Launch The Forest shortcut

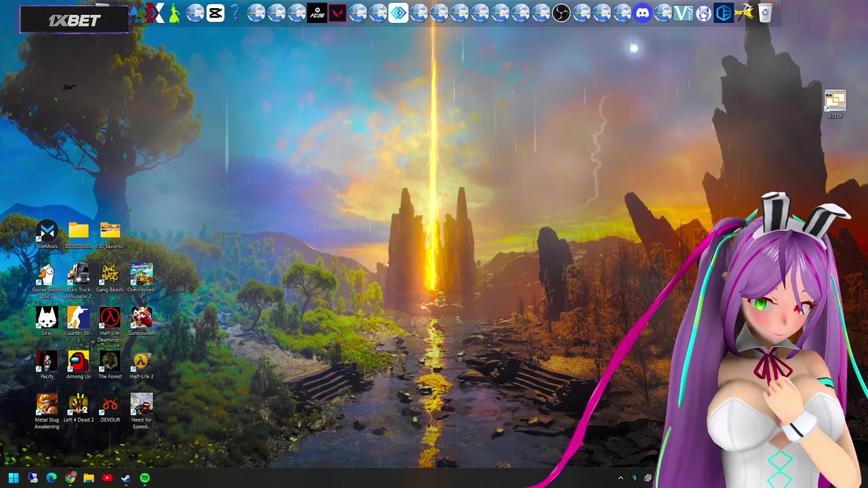110,365
